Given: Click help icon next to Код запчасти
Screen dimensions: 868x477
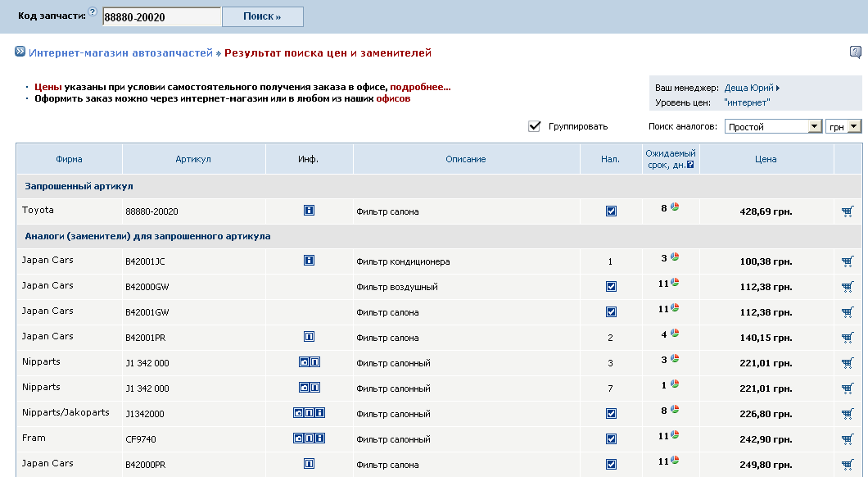Looking at the screenshot, I should (x=93, y=12).
